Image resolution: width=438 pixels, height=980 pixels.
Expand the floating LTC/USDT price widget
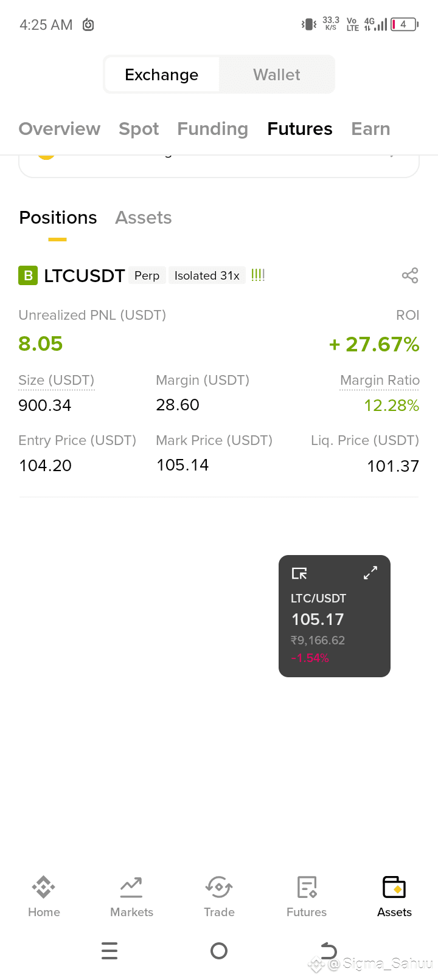pos(370,573)
